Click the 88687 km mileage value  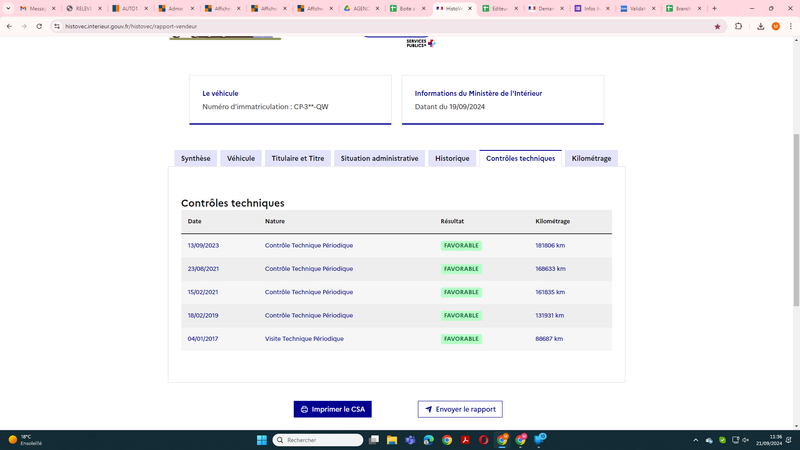point(549,339)
